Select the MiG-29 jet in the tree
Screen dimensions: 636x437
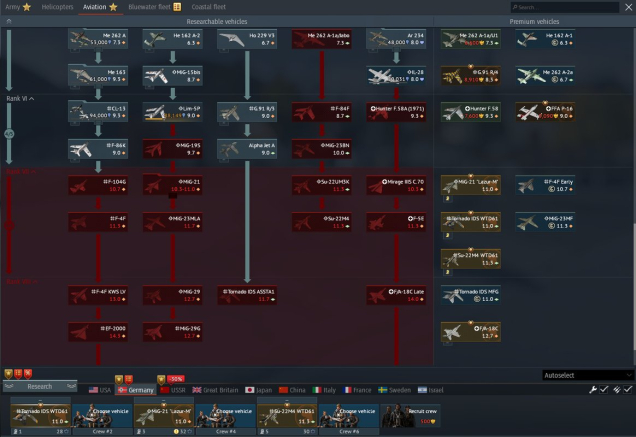tap(173, 295)
